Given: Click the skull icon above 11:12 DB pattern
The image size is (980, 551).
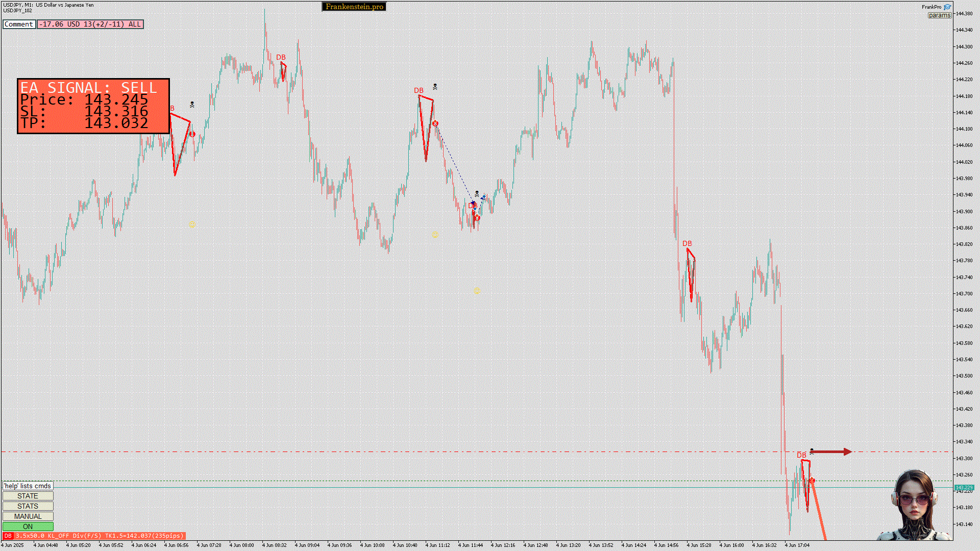Looking at the screenshot, I should tap(435, 87).
